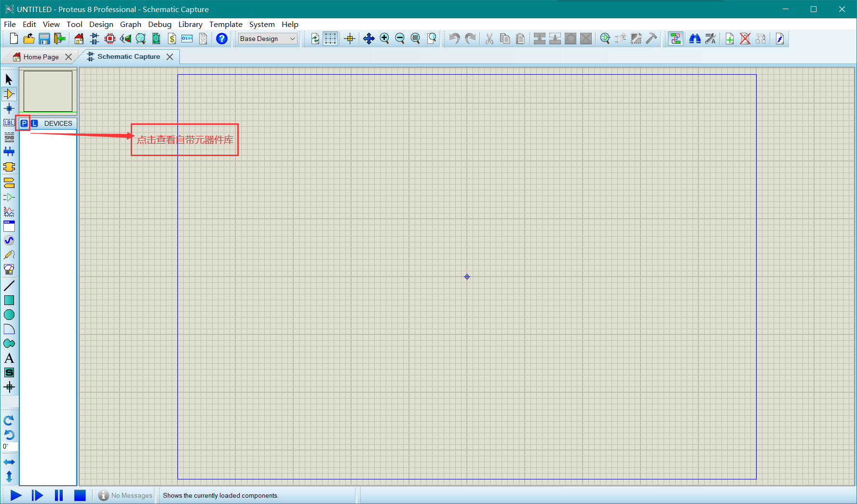Screen dimensions: 857x504
Task: Select 2D Graphics Markers tool
Action: click(x=9, y=387)
